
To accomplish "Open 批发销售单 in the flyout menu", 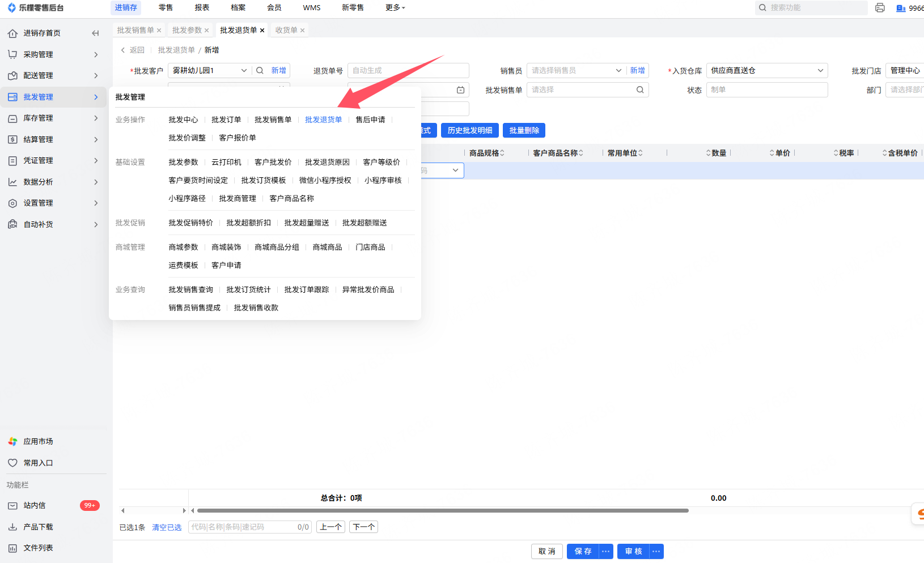I will tap(273, 120).
